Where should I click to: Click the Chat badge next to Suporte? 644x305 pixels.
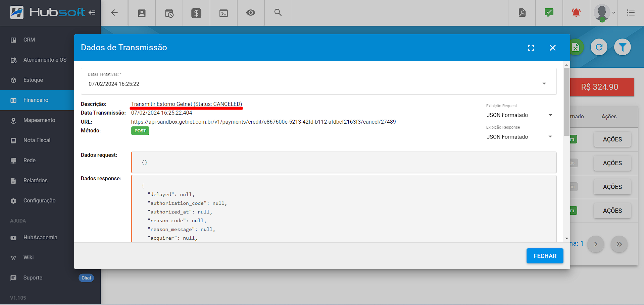(x=86, y=278)
